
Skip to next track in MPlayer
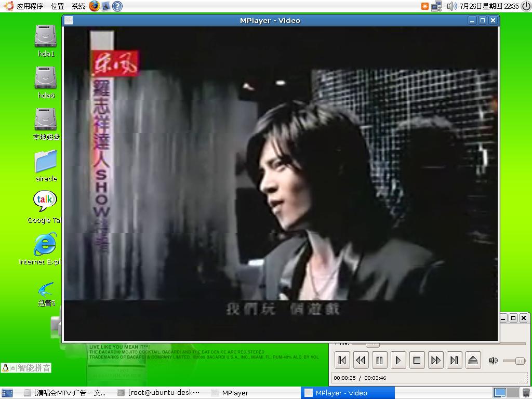pyautogui.click(x=454, y=360)
